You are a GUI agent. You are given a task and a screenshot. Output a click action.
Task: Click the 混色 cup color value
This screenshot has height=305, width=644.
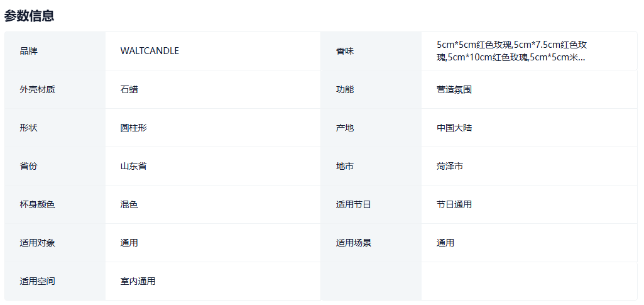[129, 204]
